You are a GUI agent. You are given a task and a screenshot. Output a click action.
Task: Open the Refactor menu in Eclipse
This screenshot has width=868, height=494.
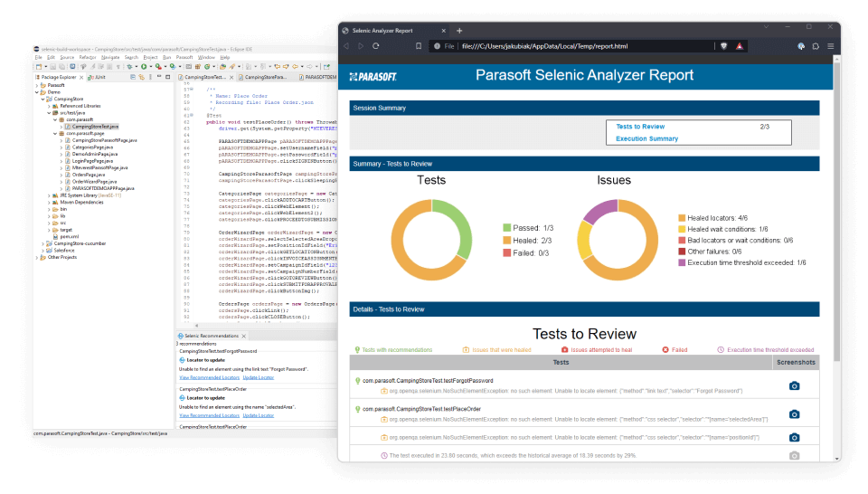(88, 57)
